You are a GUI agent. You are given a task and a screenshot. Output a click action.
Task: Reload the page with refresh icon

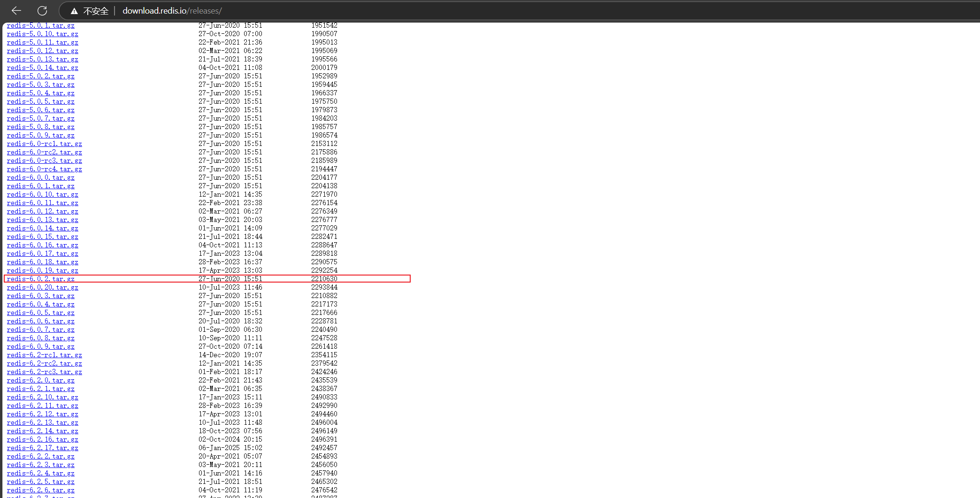(42, 10)
